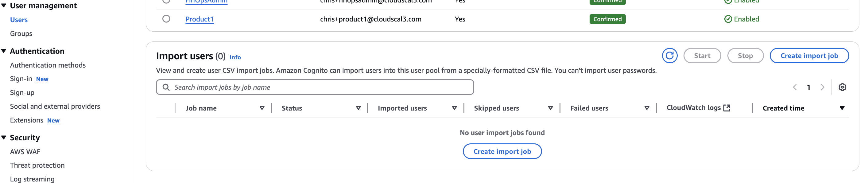This screenshot has height=183, width=868.
Task: Sort by Created time column arrow
Action: 842,108
